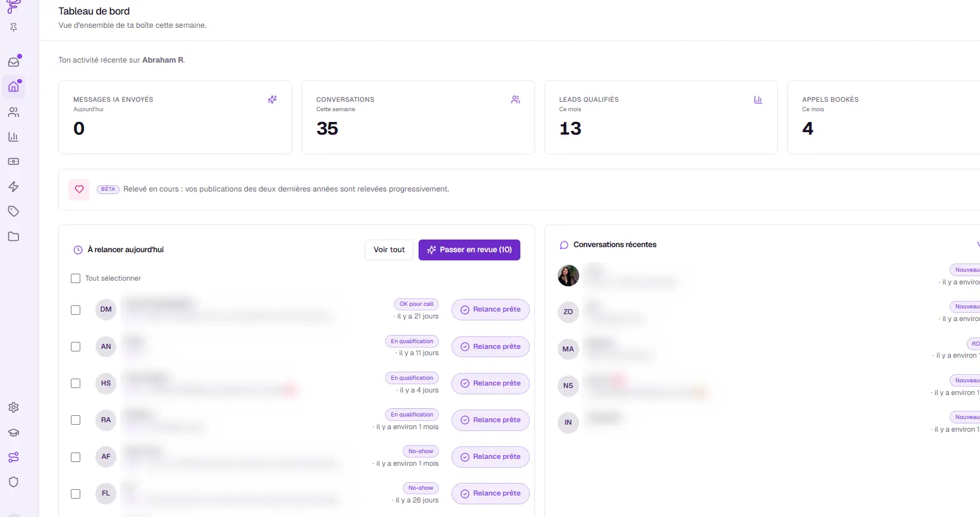
Task: Toggle the checkbox for the RA row
Action: coord(76,420)
